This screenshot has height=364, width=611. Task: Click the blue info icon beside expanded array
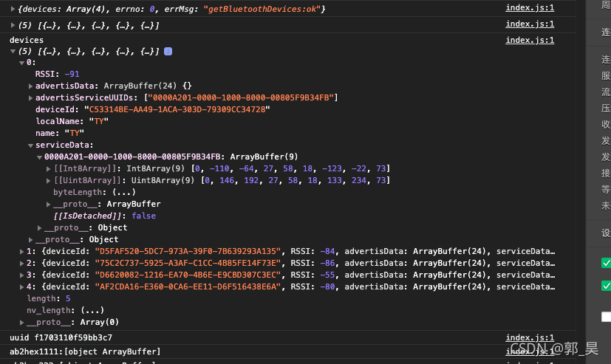(x=168, y=52)
